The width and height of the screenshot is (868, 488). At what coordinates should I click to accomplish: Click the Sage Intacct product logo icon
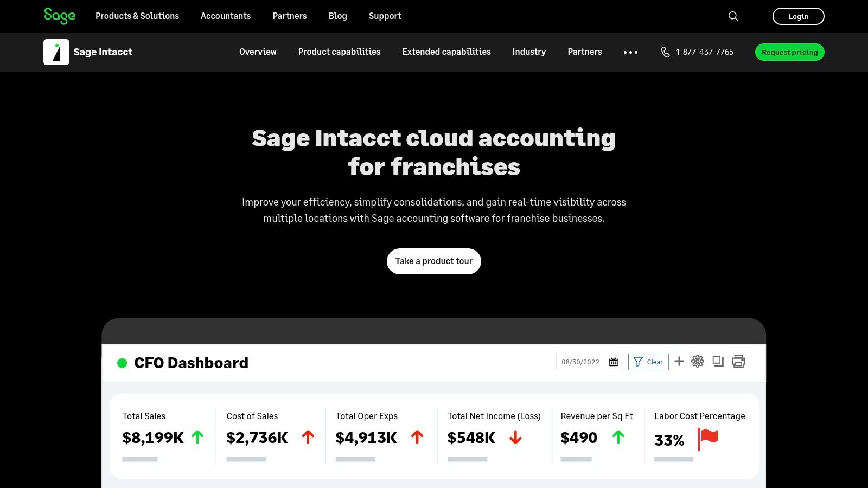[x=56, y=52]
